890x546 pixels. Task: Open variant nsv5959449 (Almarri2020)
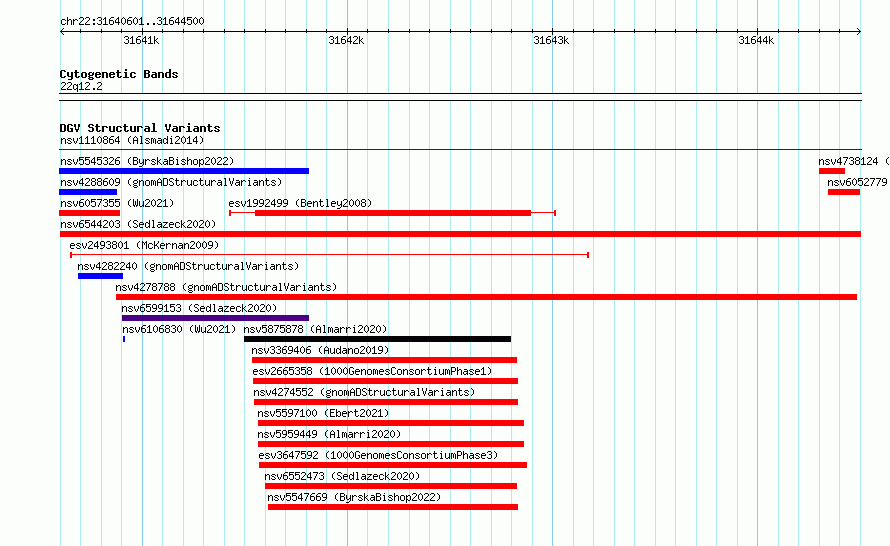(329, 434)
